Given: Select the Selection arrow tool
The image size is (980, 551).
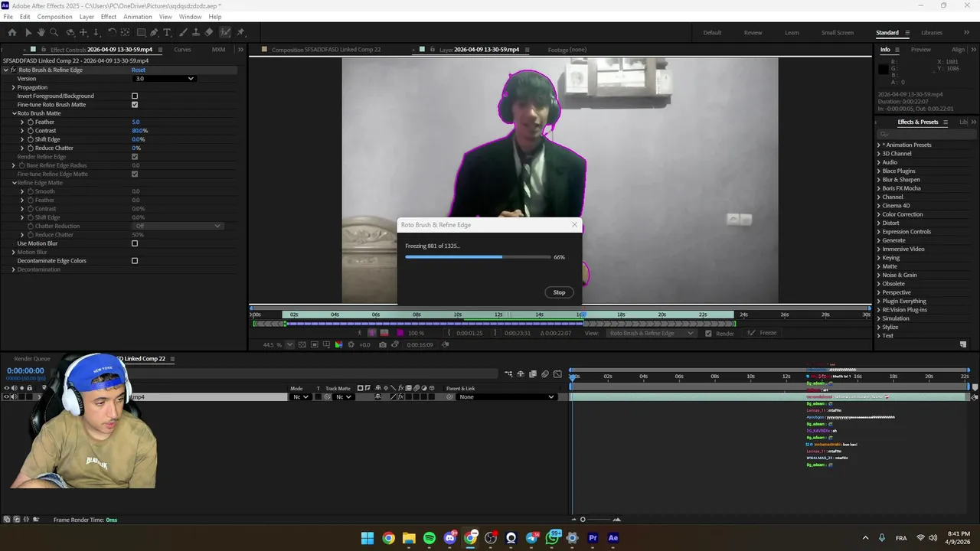Looking at the screenshot, I should (28, 32).
